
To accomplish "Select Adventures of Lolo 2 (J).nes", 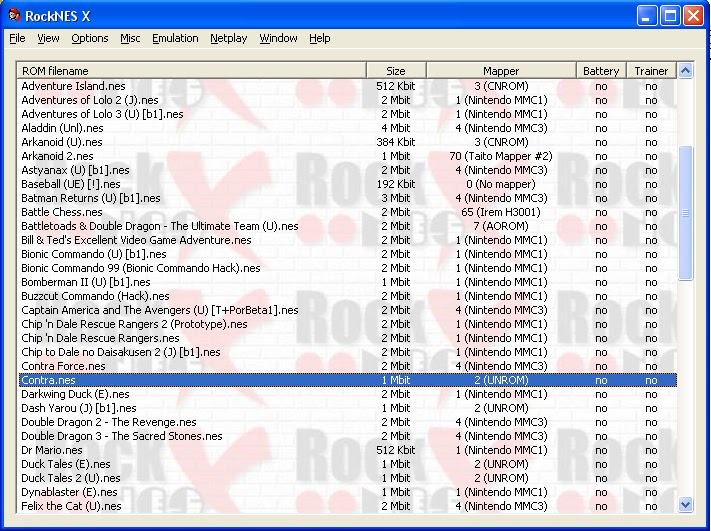I will coord(347,100).
